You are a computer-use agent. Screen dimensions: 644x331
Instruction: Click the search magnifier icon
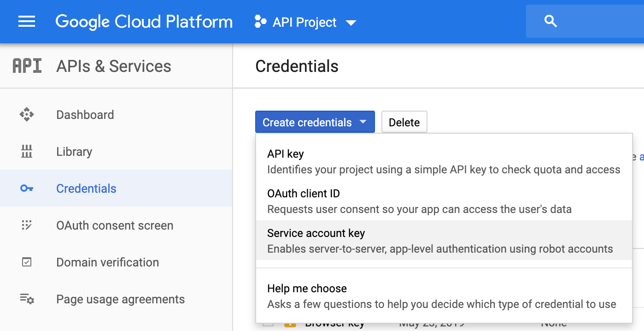550,21
